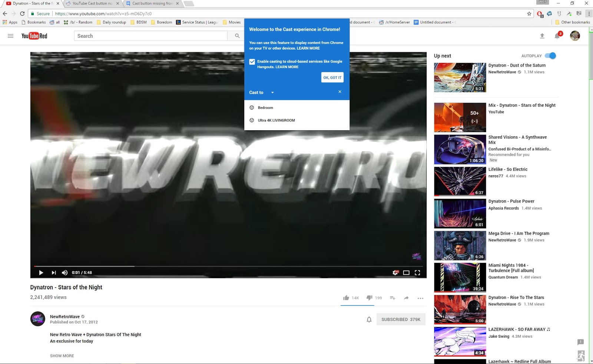593x364 pixels.
Task: Mute the video volume icon
Action: pyautogui.click(x=64, y=273)
